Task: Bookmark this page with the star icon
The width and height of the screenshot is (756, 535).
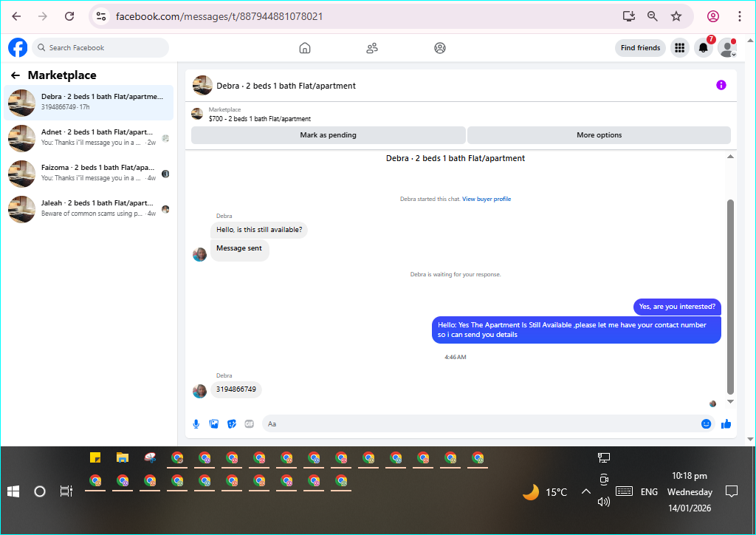Action: tap(676, 16)
